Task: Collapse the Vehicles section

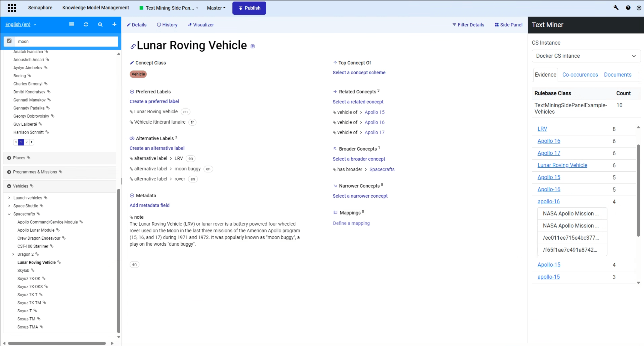Action: pos(9,186)
